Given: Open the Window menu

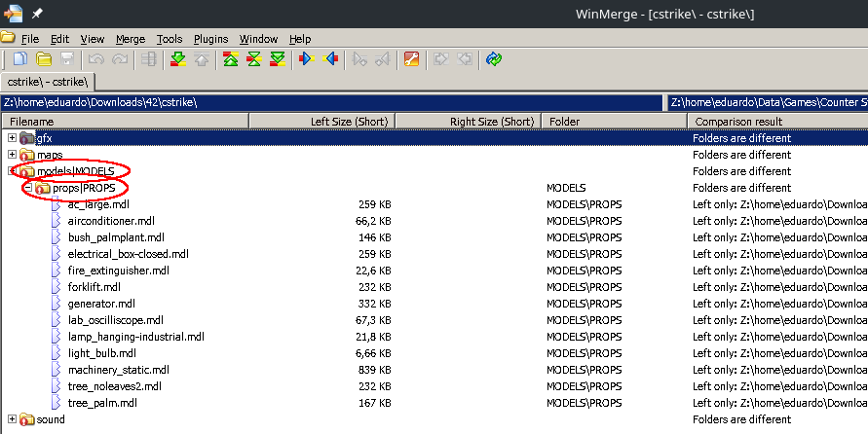Looking at the screenshot, I should [258, 39].
